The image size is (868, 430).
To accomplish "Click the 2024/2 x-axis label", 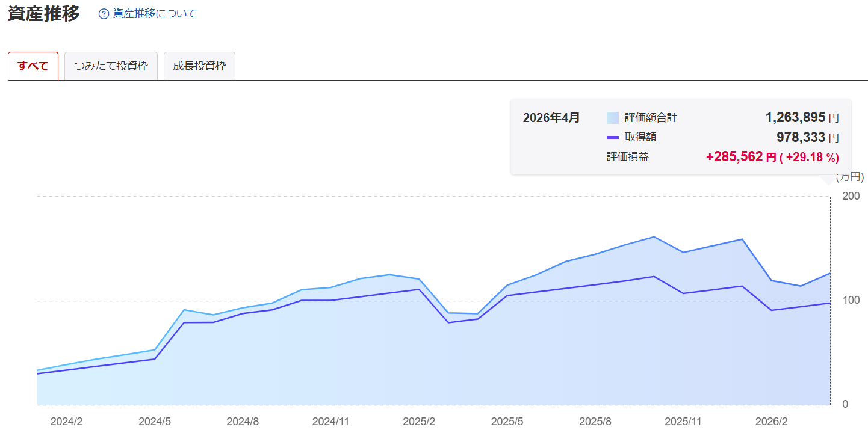I will [x=66, y=422].
